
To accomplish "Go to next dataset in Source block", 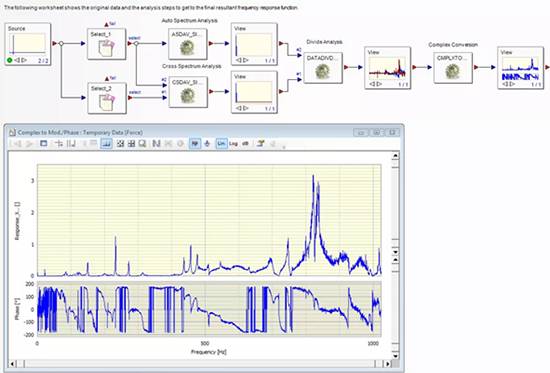I will pyautogui.click(x=24, y=60).
